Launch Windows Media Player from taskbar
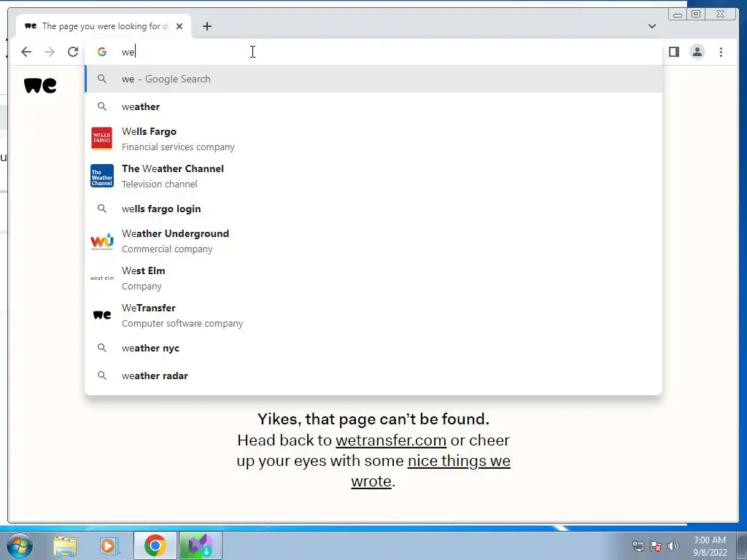 pos(109,545)
